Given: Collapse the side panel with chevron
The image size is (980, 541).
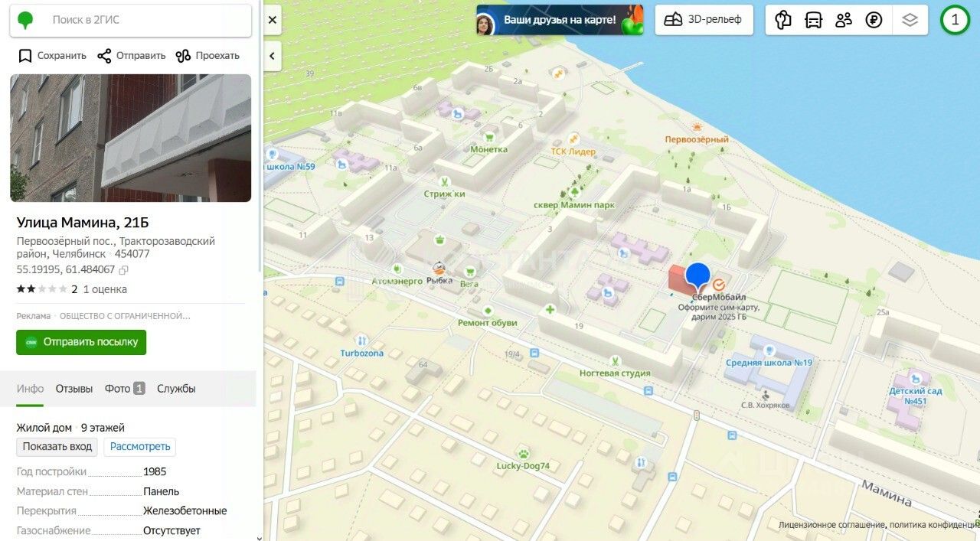Looking at the screenshot, I should [273, 56].
